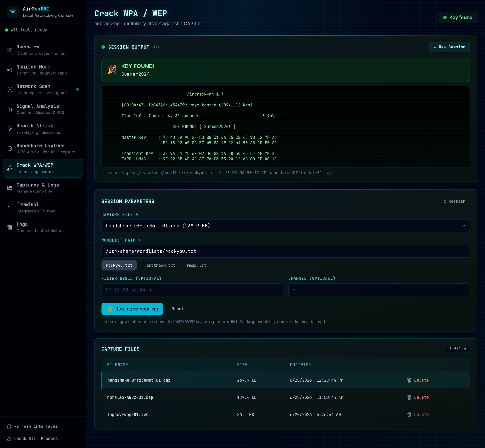Click the Master Key hex output line
The width and height of the screenshot is (485, 448).
[199, 138]
